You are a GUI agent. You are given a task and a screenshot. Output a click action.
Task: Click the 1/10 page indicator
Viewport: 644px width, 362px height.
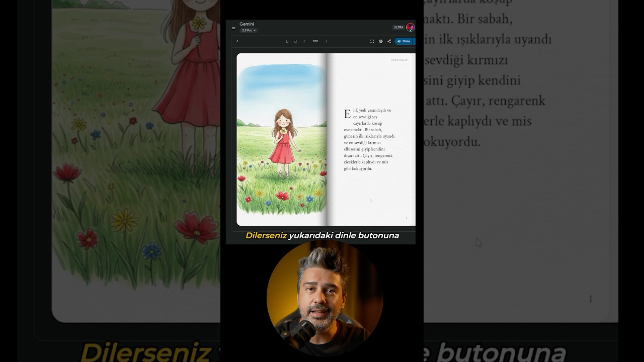[315, 41]
